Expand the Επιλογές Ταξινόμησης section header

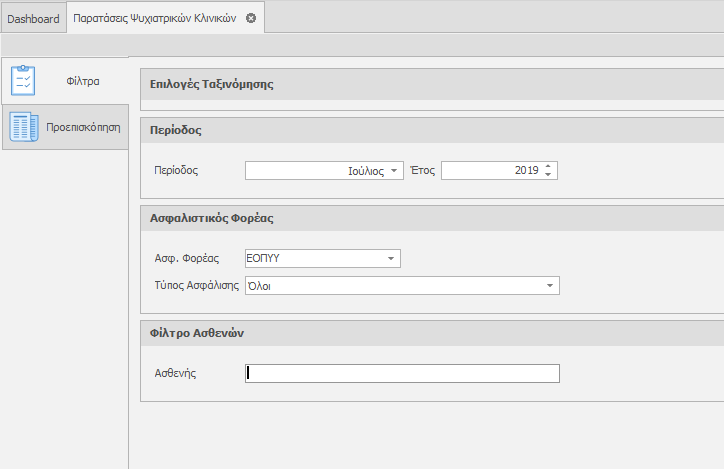pos(211,84)
